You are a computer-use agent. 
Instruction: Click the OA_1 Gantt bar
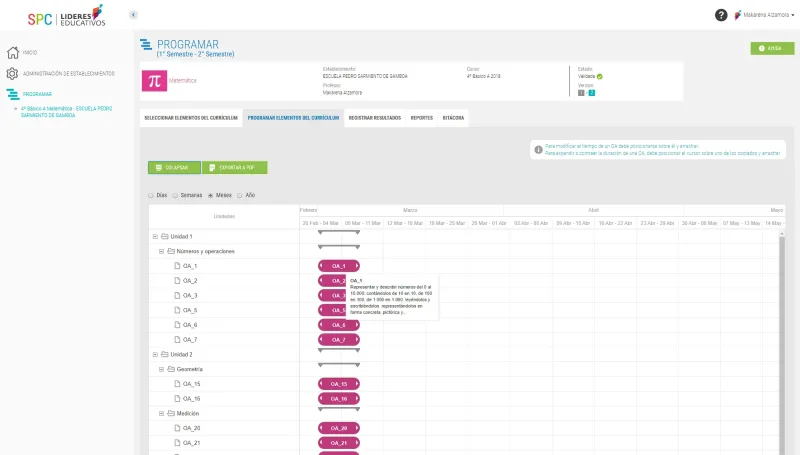(339, 266)
